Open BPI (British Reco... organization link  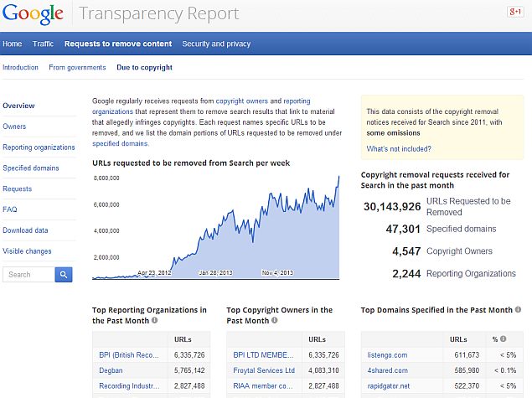[x=129, y=355]
